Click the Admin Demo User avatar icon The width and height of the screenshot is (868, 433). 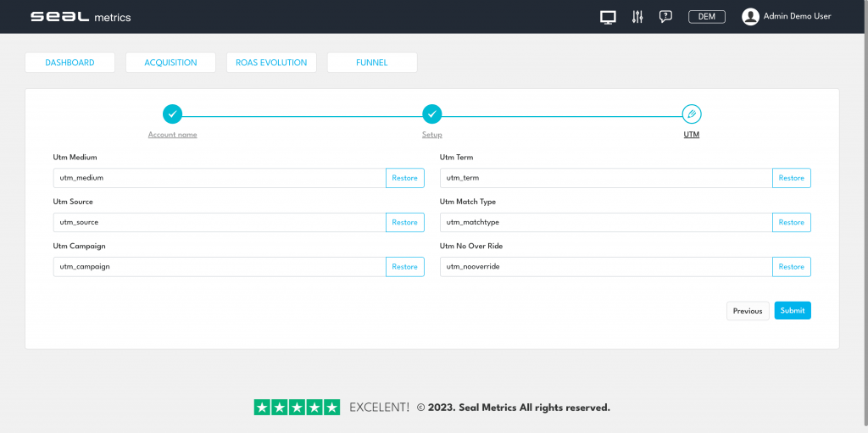[750, 17]
